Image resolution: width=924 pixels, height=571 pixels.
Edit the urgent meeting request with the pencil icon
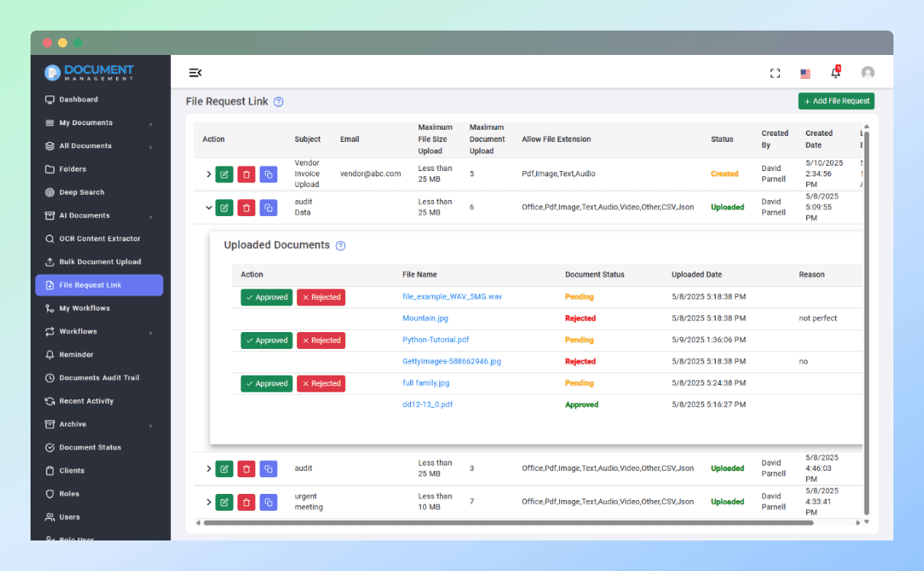(224, 502)
